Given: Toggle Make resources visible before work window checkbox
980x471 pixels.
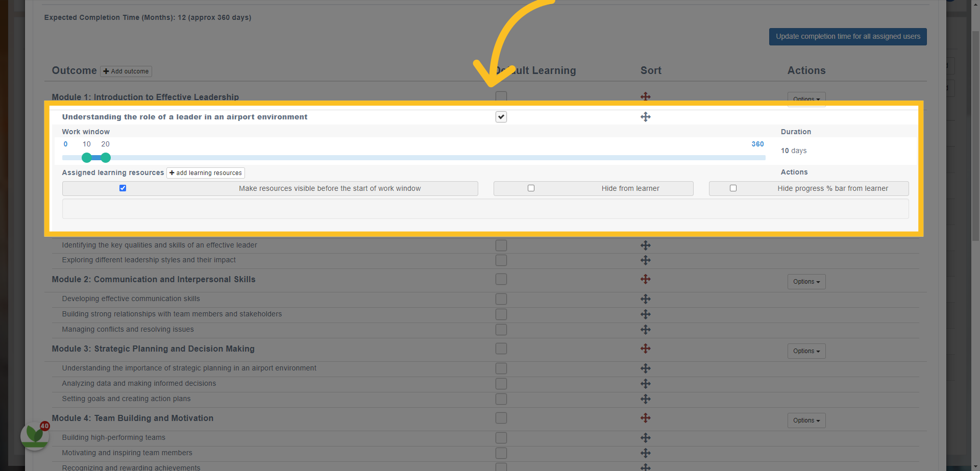Looking at the screenshot, I should click(x=122, y=188).
